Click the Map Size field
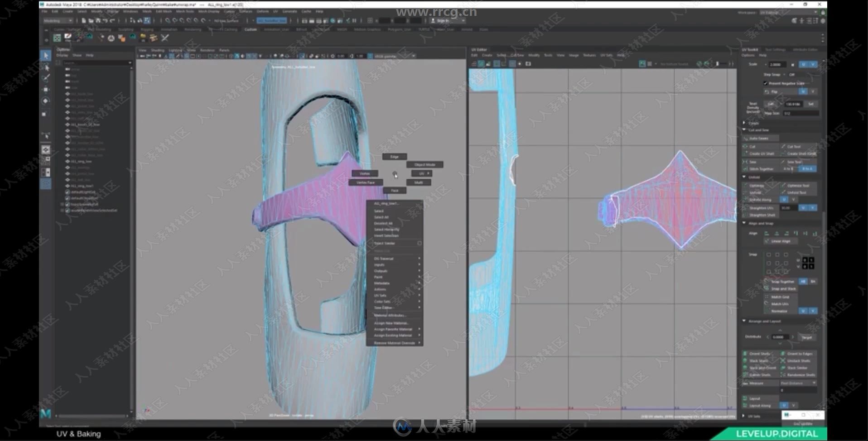The width and height of the screenshot is (868, 441). 800,113
